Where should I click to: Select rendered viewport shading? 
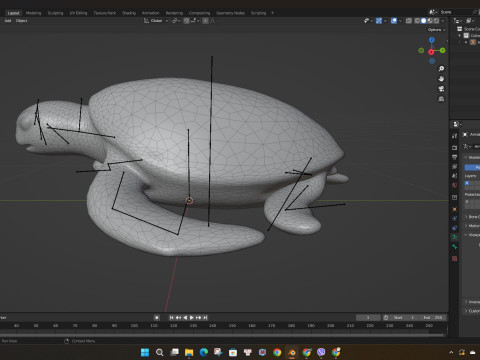[436, 21]
